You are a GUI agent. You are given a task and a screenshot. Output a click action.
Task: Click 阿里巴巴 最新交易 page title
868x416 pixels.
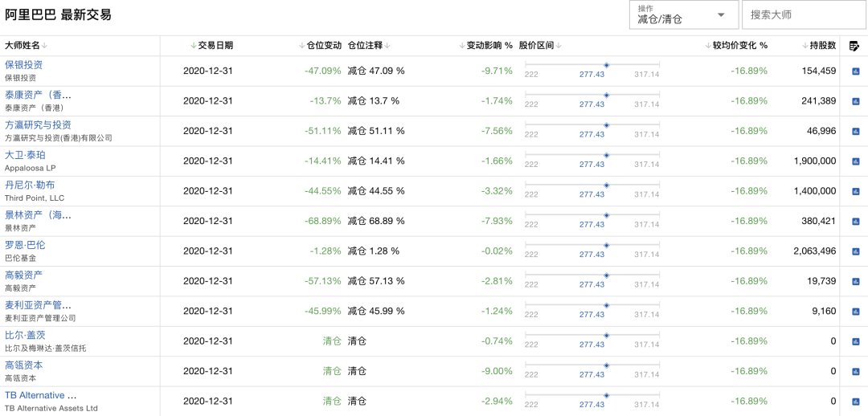click(58, 15)
